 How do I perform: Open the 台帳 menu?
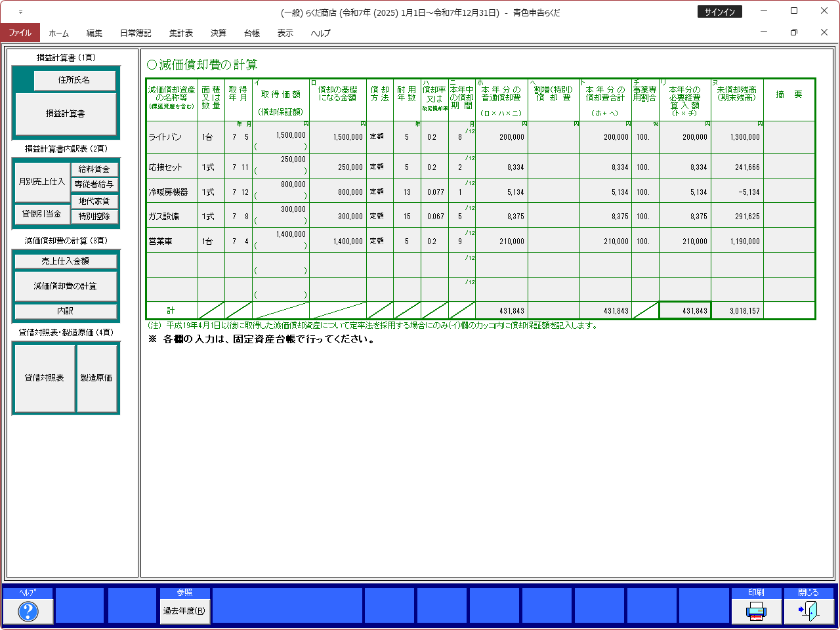coord(252,33)
